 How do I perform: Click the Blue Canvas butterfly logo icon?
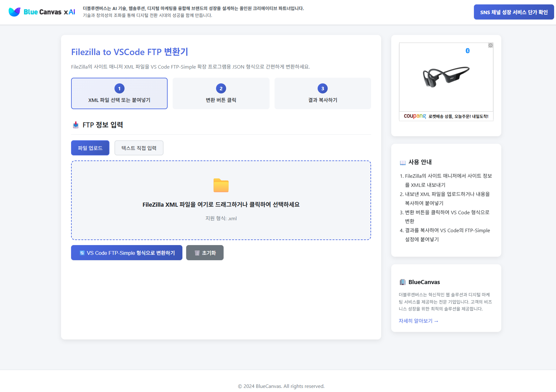[14, 12]
